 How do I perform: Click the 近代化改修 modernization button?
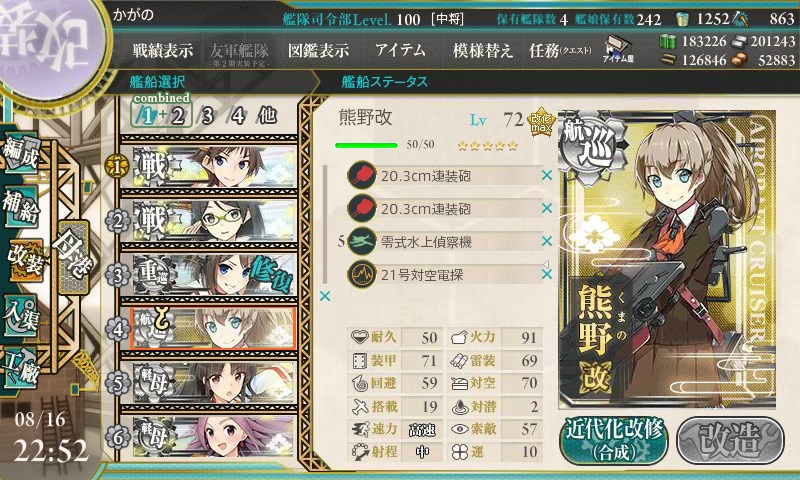pos(614,440)
